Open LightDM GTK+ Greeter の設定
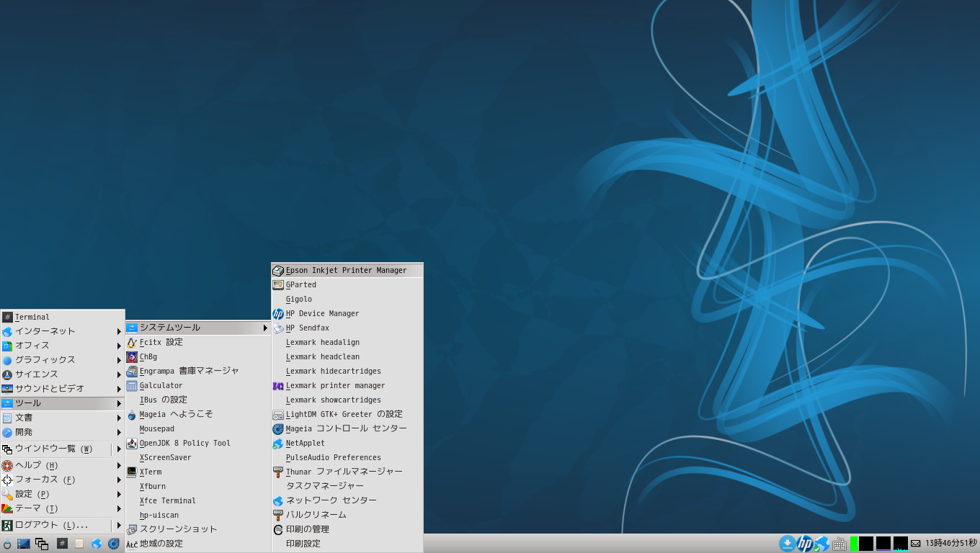 tap(347, 414)
